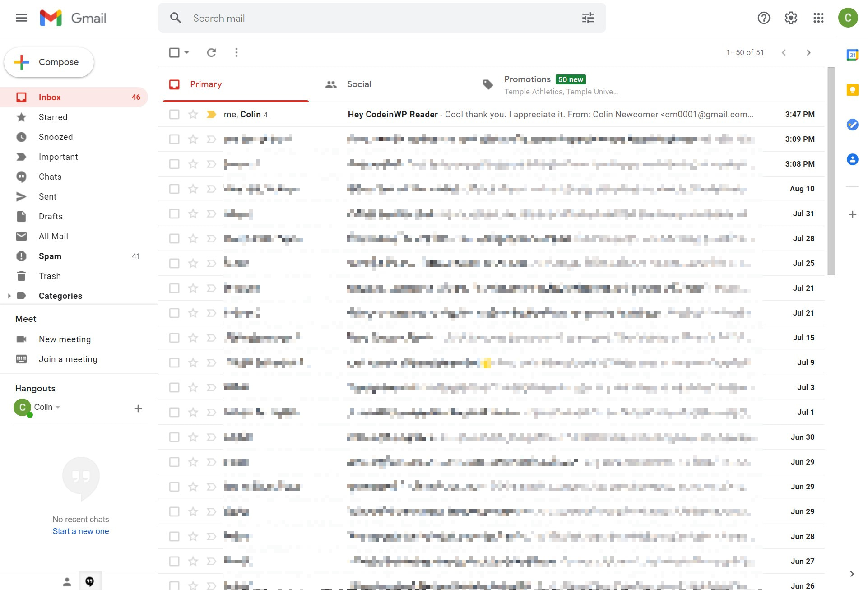
Task: Open Google Keep in the side panel
Action: (x=852, y=90)
